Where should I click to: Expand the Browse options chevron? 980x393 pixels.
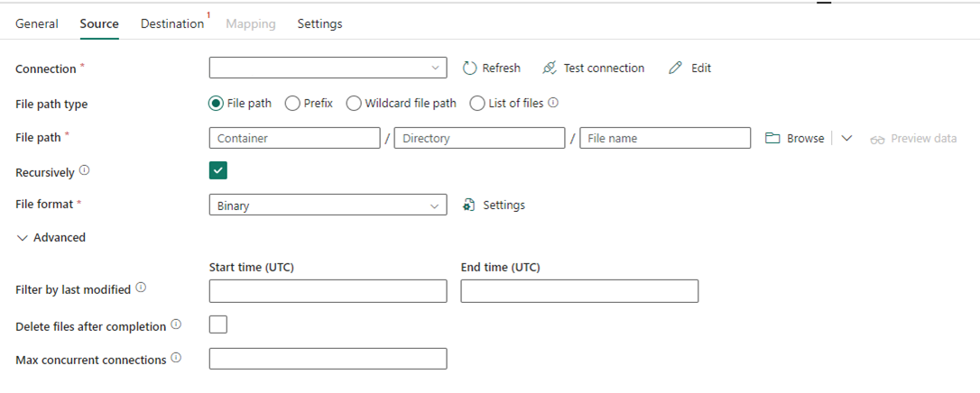[x=846, y=139]
